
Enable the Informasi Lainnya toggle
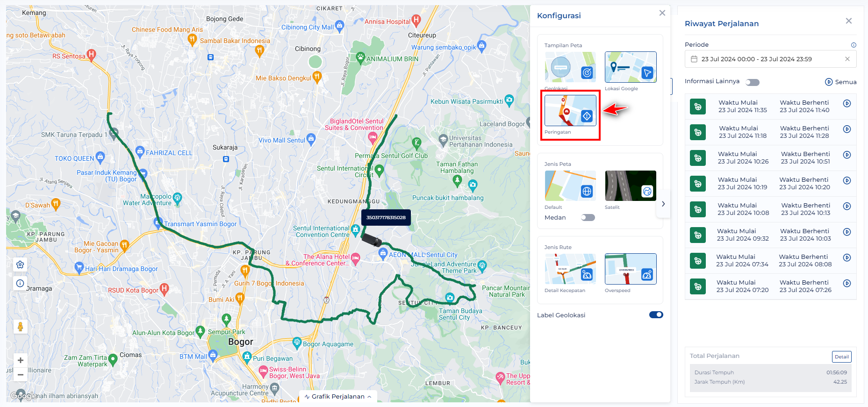click(753, 82)
